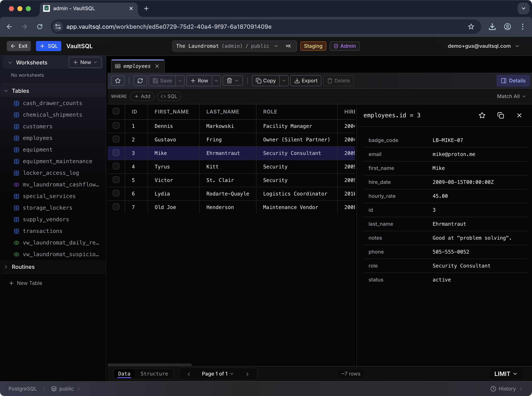Check the row for Lydia Rodarte-Quayle
The height and width of the screenshot is (396, 532).
click(116, 193)
